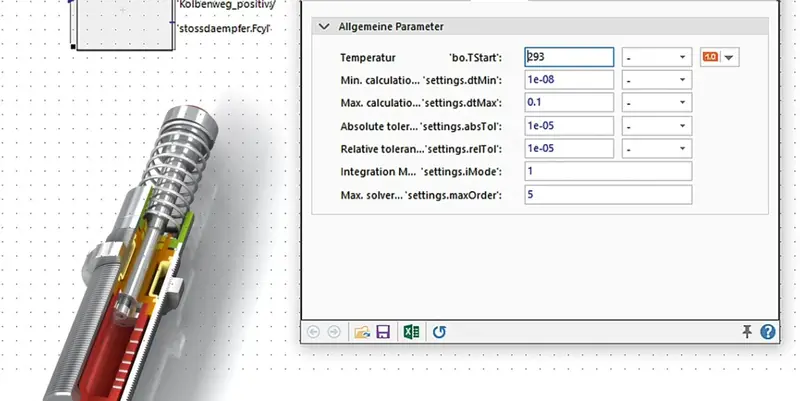The image size is (800, 401).
Task: Edit the 'settings.dtMax' value field
Action: pos(569,103)
